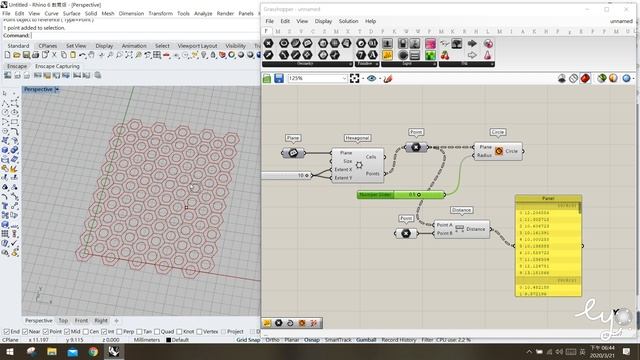
Task: Click the solid black arrow icon in ribbon
Action: 472,43
